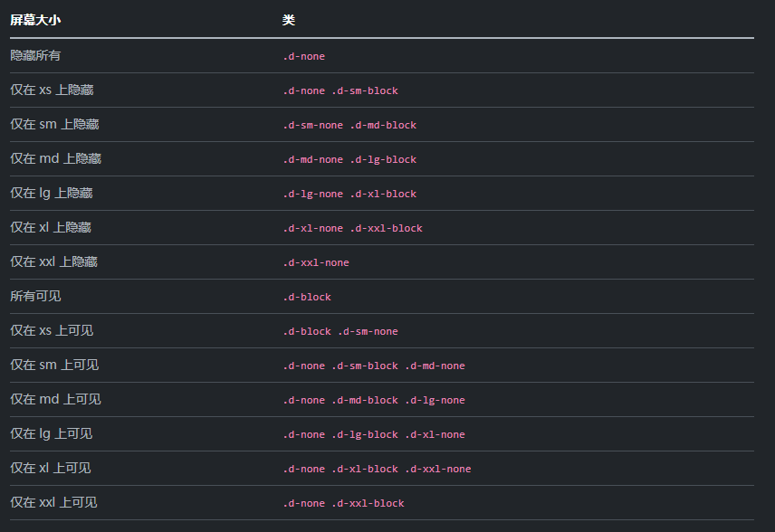
Task: Click the standalone .d-xxl-none class code
Action: (316, 262)
